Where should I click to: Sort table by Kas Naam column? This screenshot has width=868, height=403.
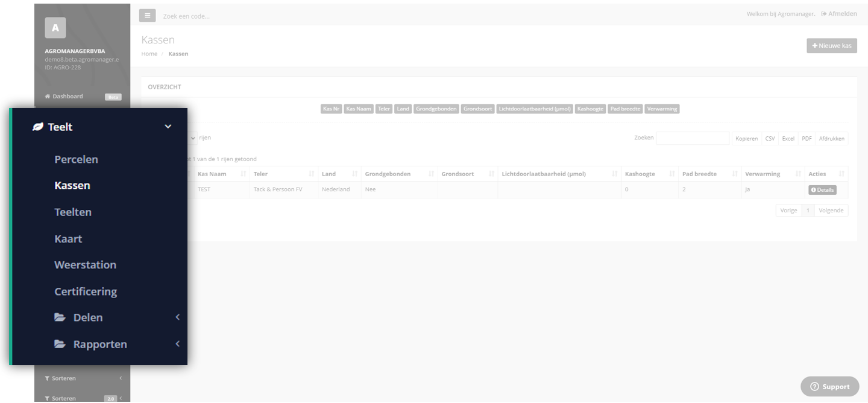[222, 174]
